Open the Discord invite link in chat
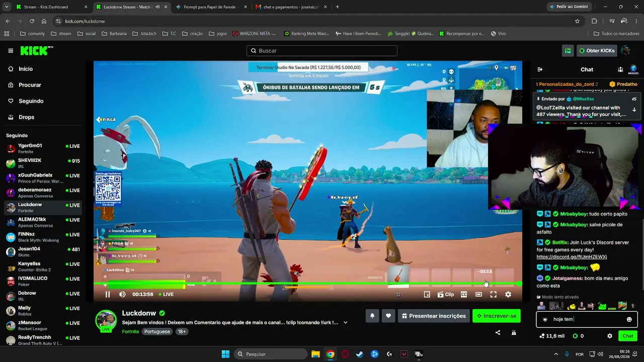This screenshot has height=362, width=644. pyautogui.click(x=572, y=257)
